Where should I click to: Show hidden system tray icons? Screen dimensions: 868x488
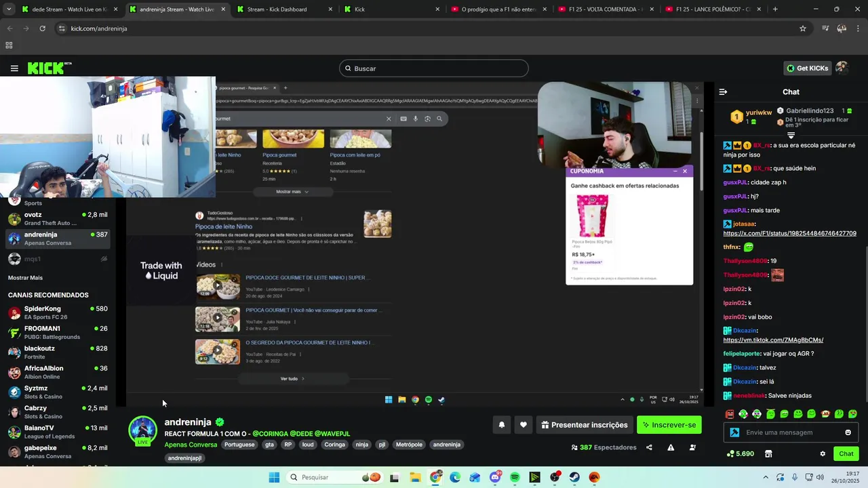[x=766, y=477]
